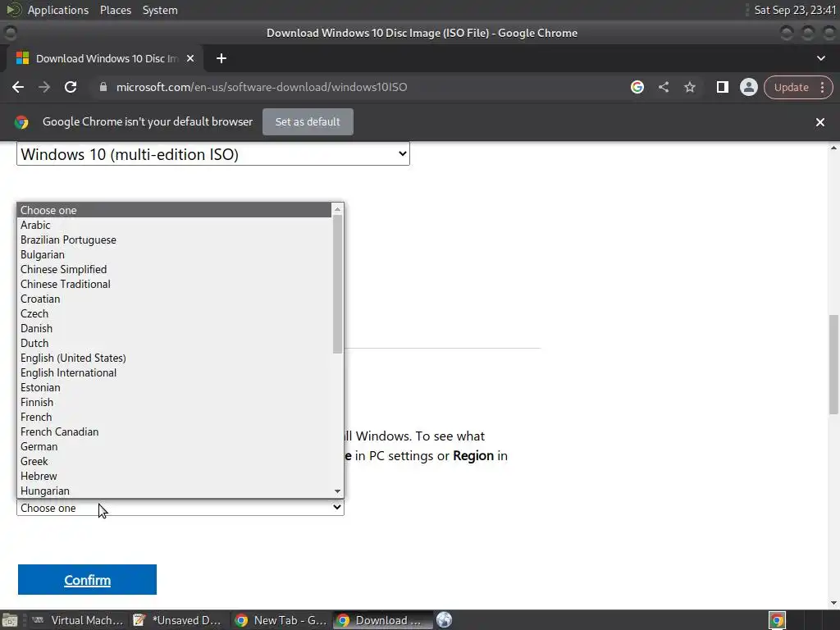Select the highlighted Choose one list entry
The image size is (840, 630).
click(x=175, y=210)
